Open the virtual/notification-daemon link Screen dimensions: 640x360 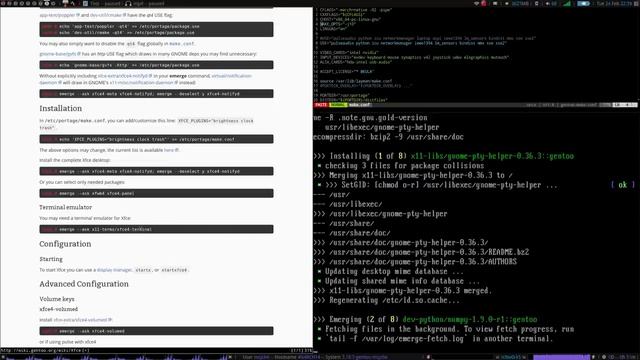pos(231,76)
